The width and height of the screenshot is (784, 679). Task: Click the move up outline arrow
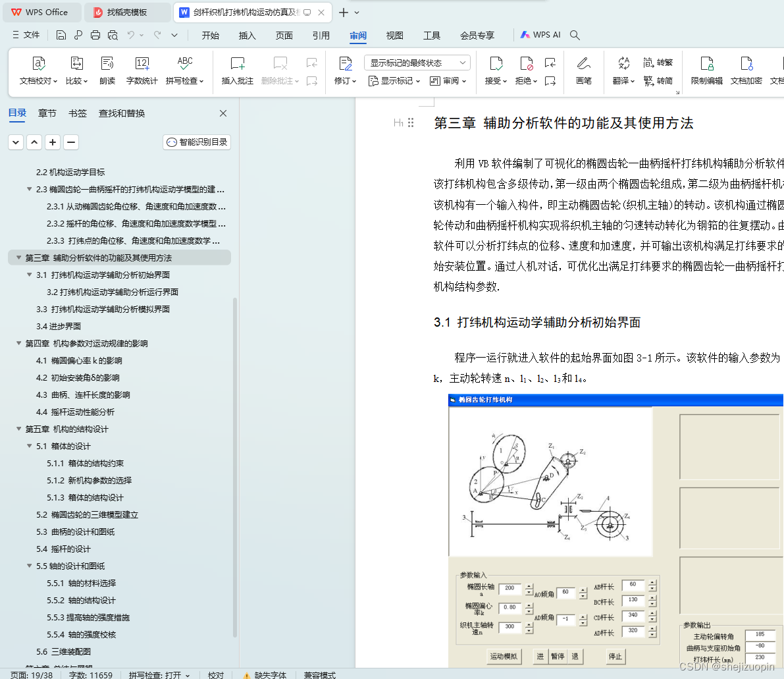coord(34,142)
